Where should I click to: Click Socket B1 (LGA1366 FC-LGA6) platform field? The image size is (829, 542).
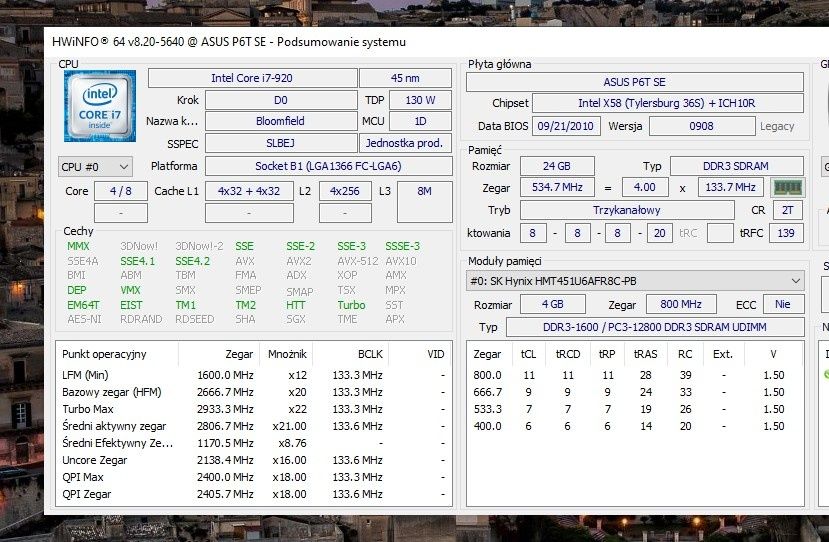[x=328, y=166]
